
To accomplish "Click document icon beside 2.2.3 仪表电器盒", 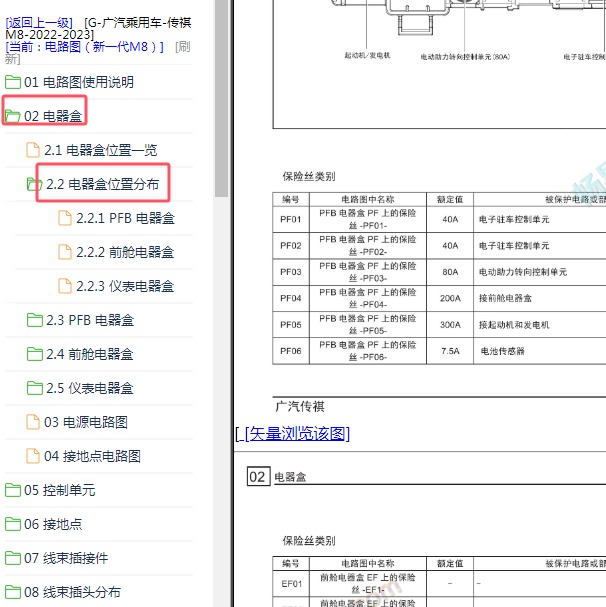I will (x=65, y=286).
